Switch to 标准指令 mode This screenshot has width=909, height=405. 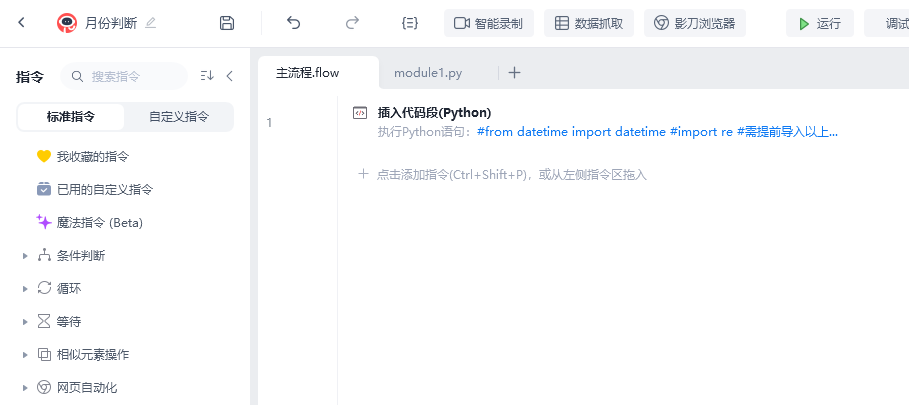(x=71, y=117)
